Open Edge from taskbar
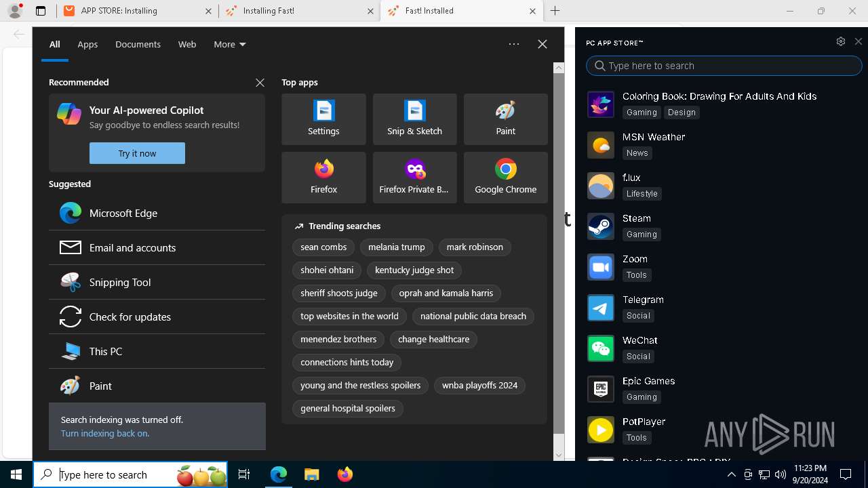The width and height of the screenshot is (868, 488). click(279, 474)
